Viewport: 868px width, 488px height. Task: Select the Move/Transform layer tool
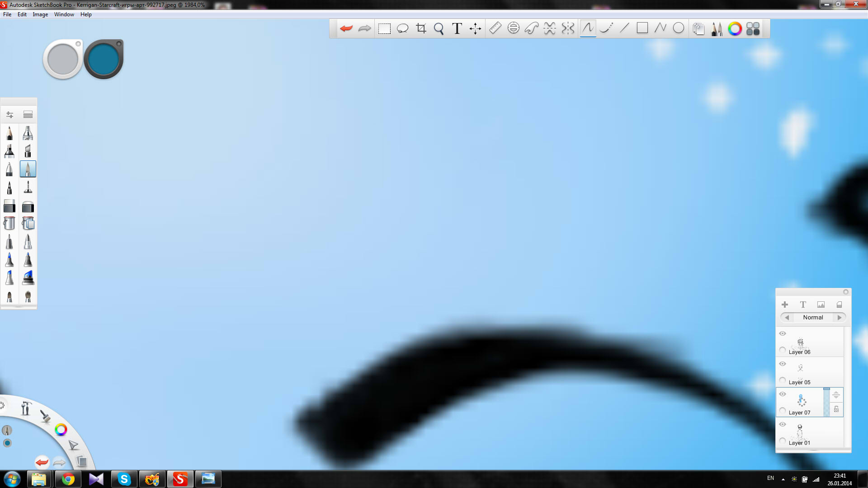tap(475, 28)
